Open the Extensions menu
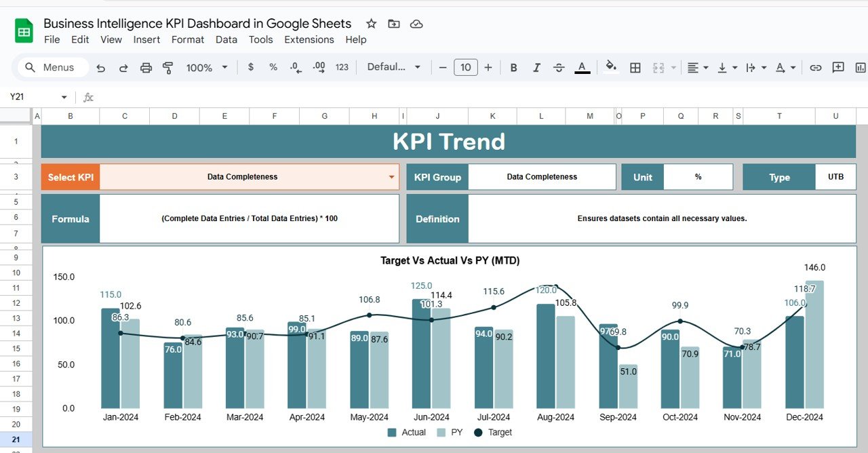868x453 pixels. click(309, 39)
